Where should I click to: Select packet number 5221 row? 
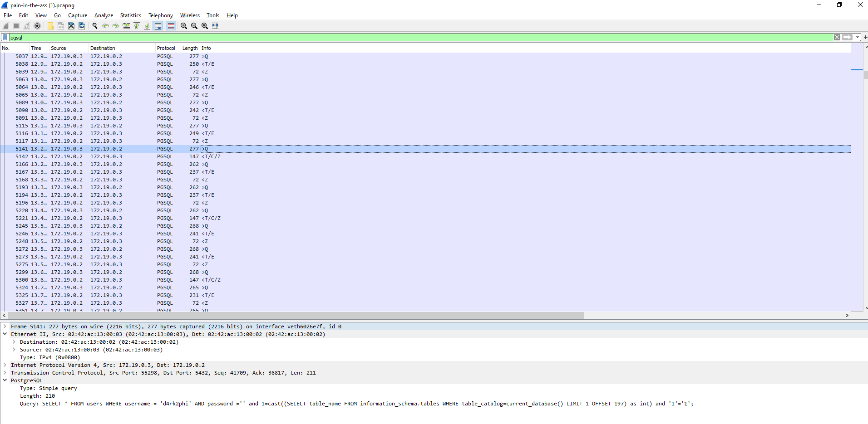pyautogui.click(x=425, y=218)
